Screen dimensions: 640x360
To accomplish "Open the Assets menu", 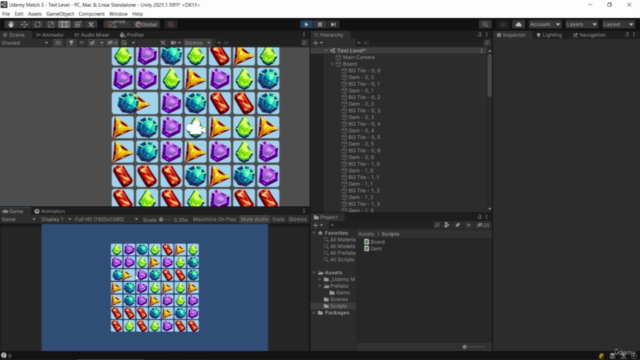I will click(x=35, y=14).
